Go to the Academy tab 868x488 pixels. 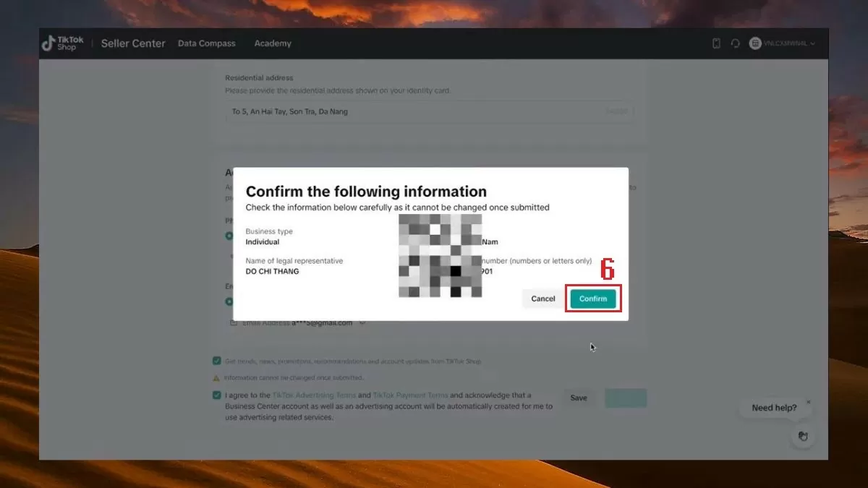click(273, 43)
